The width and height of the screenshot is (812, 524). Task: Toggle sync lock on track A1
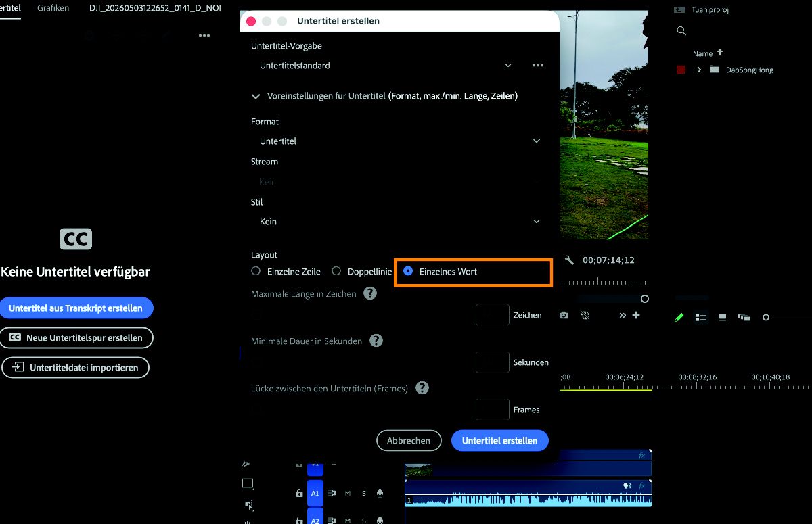332,494
